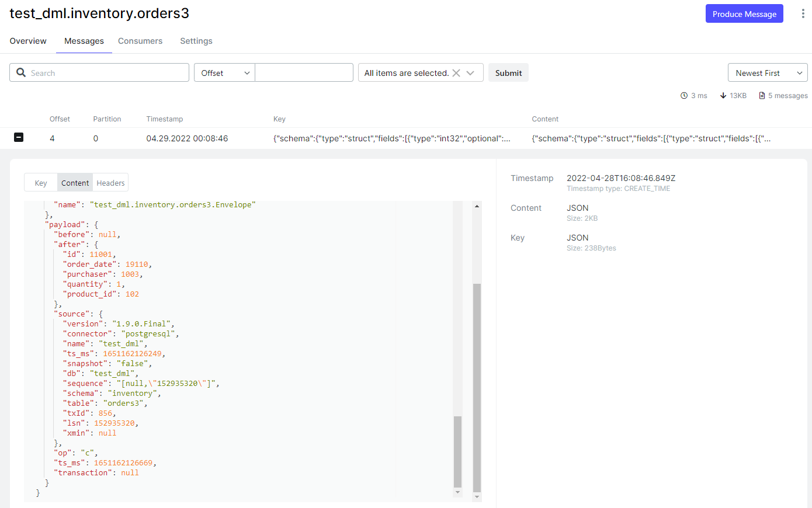This screenshot has width=812, height=508.
Task: Click the Key column header
Action: click(x=279, y=119)
